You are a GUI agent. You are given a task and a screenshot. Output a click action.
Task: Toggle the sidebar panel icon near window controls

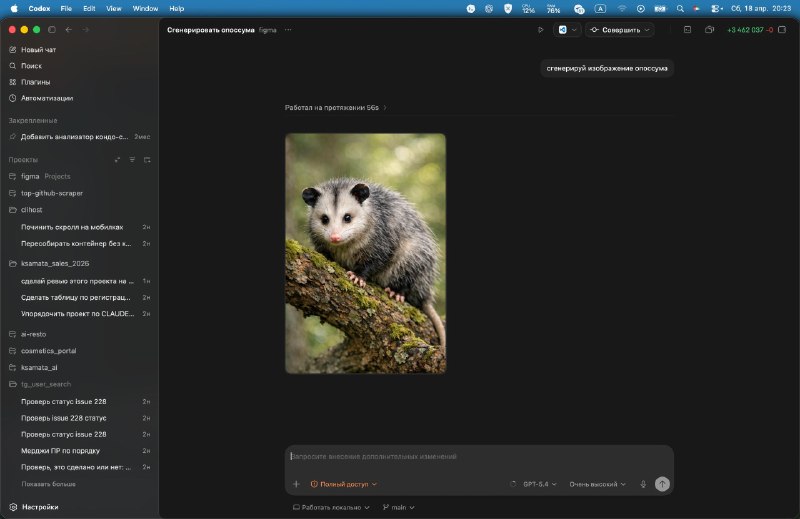pyautogui.click(x=51, y=30)
